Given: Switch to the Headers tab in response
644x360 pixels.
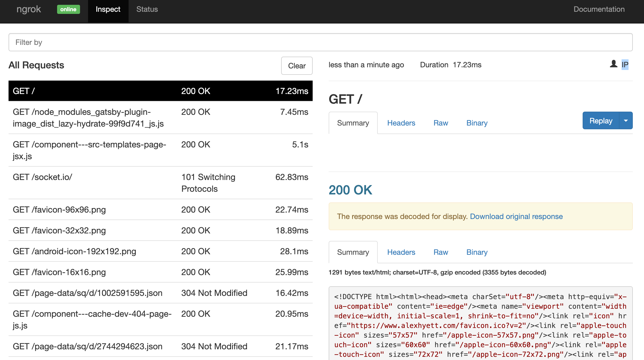Looking at the screenshot, I should pyautogui.click(x=401, y=252).
